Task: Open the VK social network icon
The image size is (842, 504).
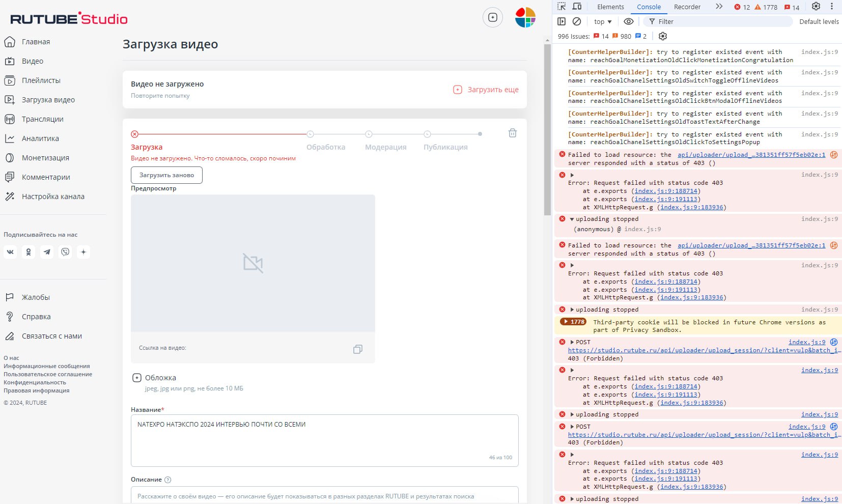Action: [x=10, y=252]
